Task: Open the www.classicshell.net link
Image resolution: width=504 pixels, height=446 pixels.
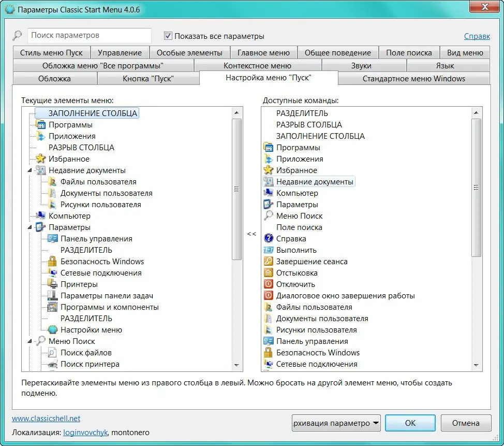Action: point(46,419)
